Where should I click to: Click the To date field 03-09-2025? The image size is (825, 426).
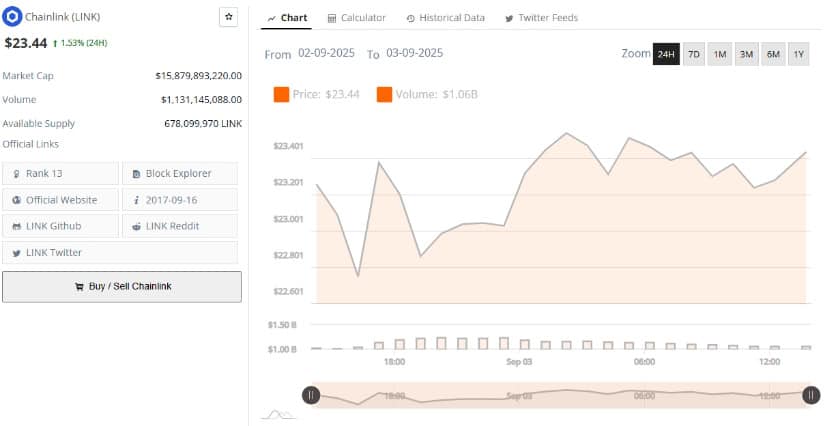(x=415, y=53)
